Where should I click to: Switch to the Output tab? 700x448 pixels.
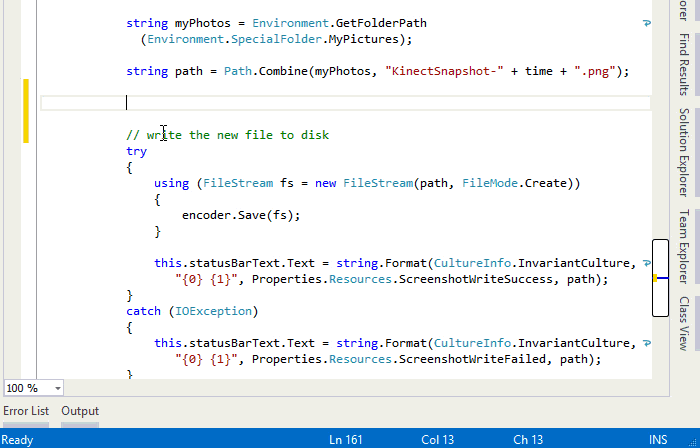click(80, 411)
